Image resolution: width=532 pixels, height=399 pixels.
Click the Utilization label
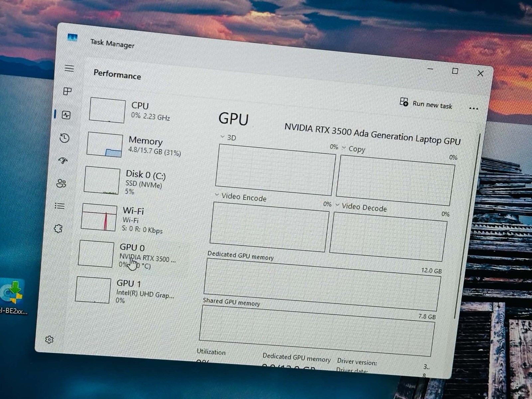[x=211, y=352]
